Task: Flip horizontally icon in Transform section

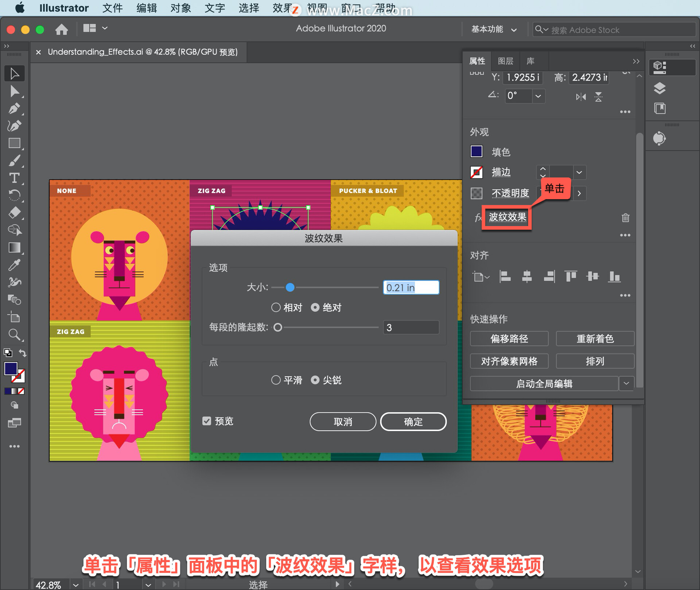Action: click(581, 97)
